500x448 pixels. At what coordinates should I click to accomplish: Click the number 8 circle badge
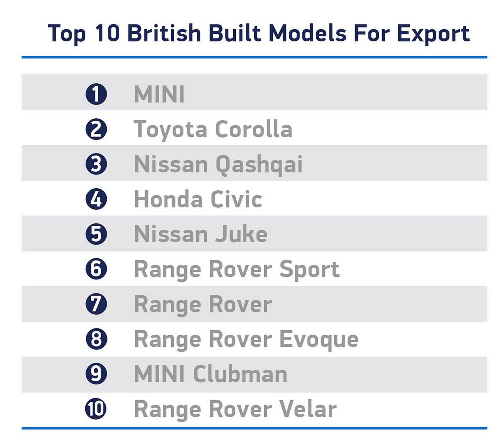(96, 339)
